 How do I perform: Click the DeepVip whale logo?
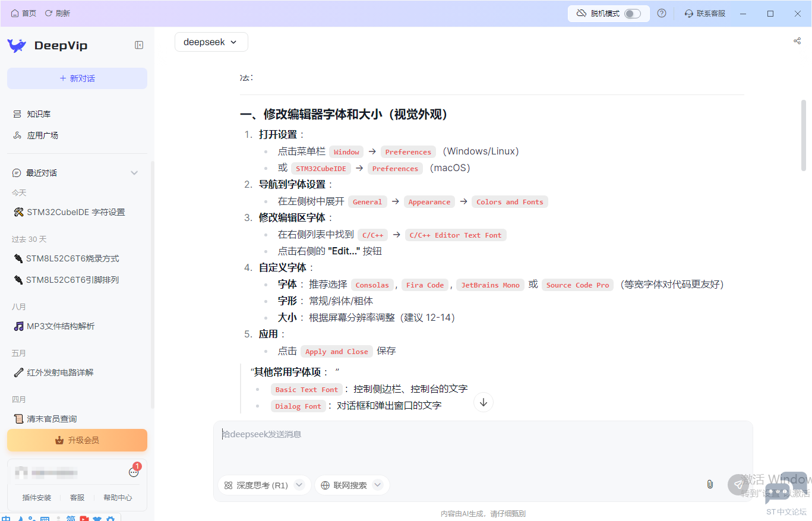click(x=17, y=46)
